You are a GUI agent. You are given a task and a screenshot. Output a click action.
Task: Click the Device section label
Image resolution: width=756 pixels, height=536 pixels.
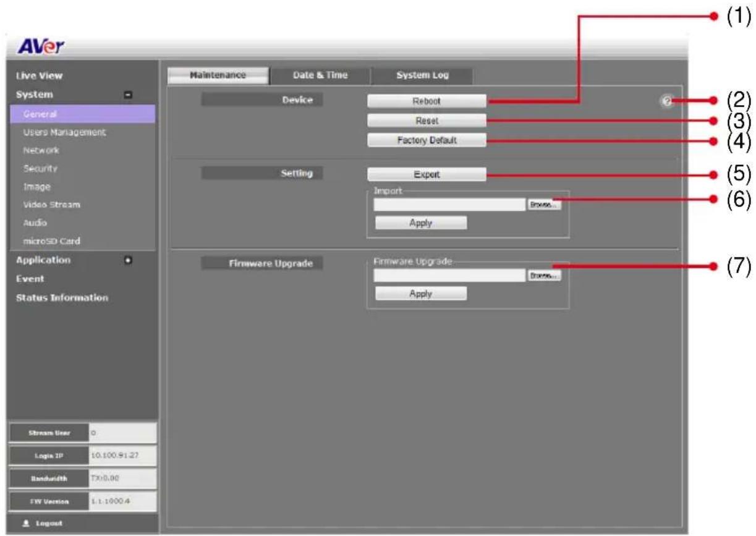pos(262,100)
